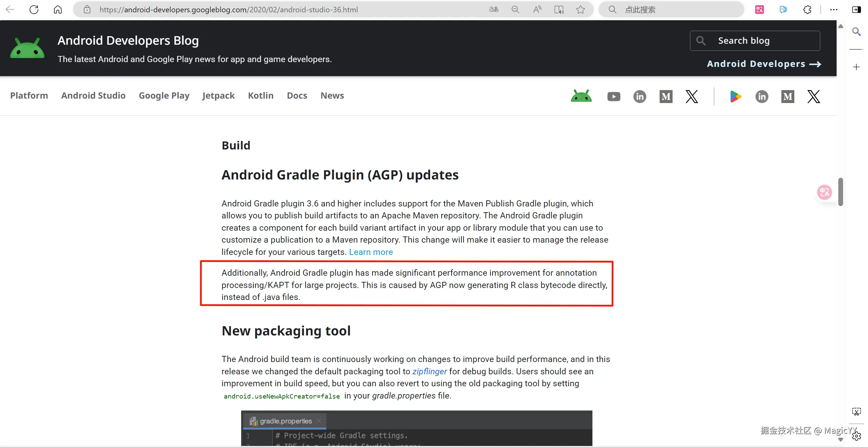Open the Android Studio nav tab

[93, 96]
